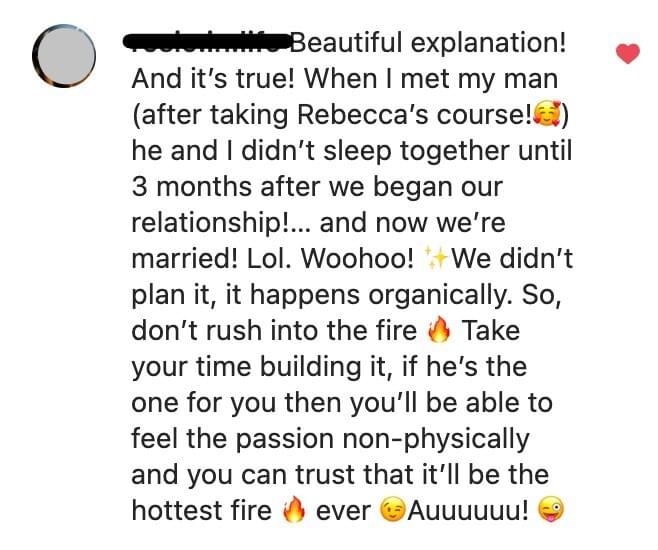The image size is (658, 550).
Task: Click the words 'Beautiful explanation!'
Action: (428, 43)
